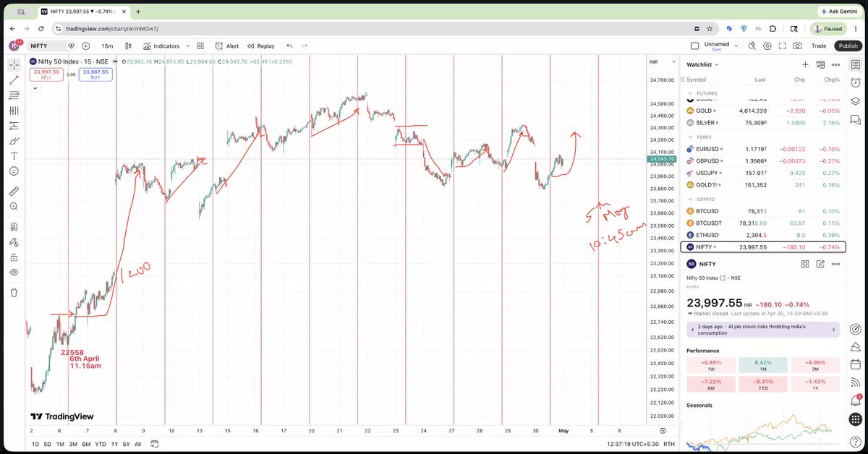Switch chart range to 5Y
Viewport: 868px width, 454px height.
coord(126,444)
